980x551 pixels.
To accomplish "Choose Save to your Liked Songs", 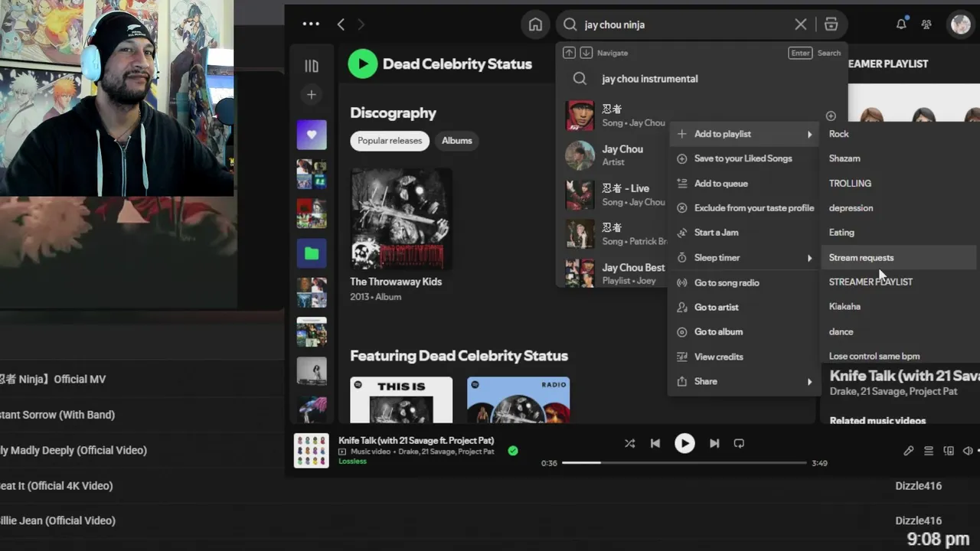I will [744, 158].
